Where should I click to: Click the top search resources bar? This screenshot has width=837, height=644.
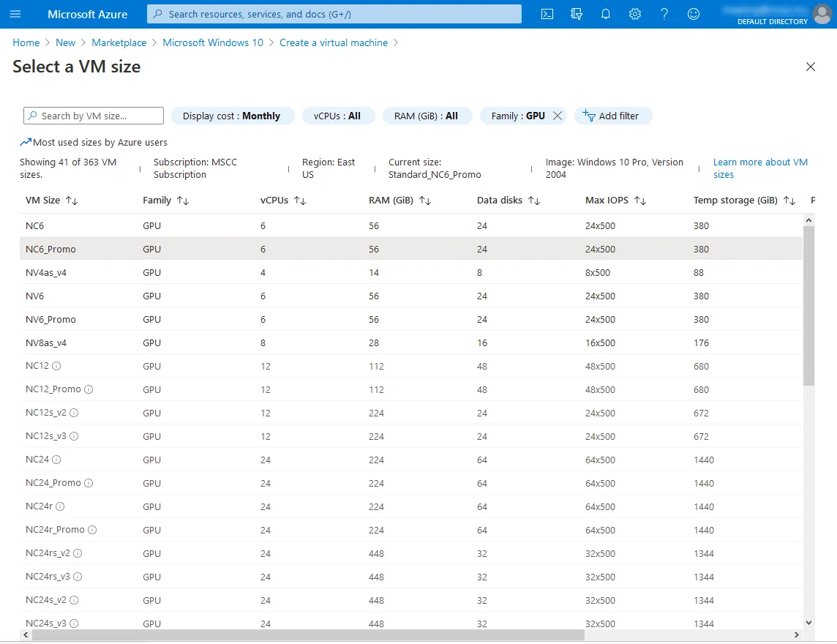click(334, 14)
